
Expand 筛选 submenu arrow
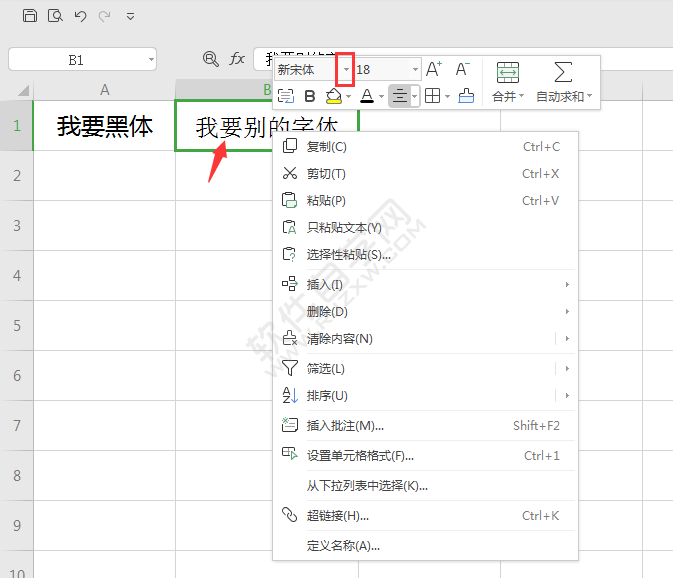567,369
